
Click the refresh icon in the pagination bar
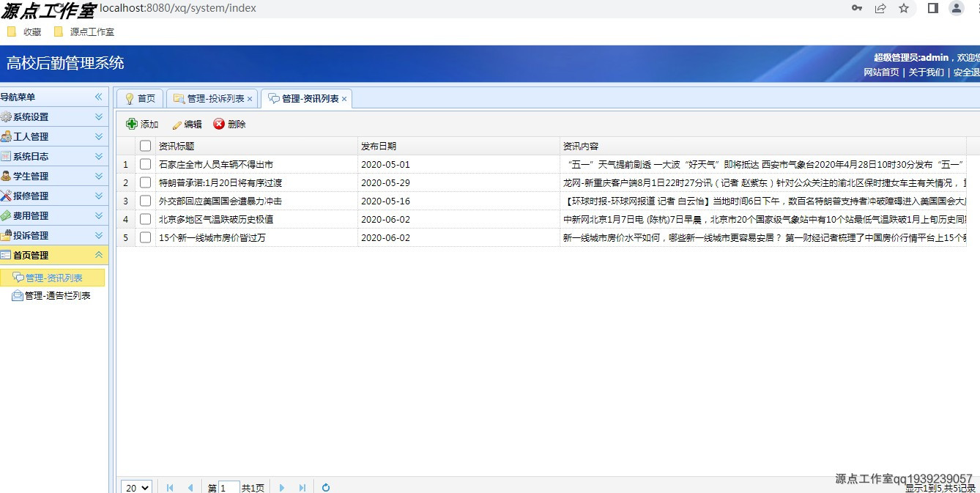click(325, 486)
